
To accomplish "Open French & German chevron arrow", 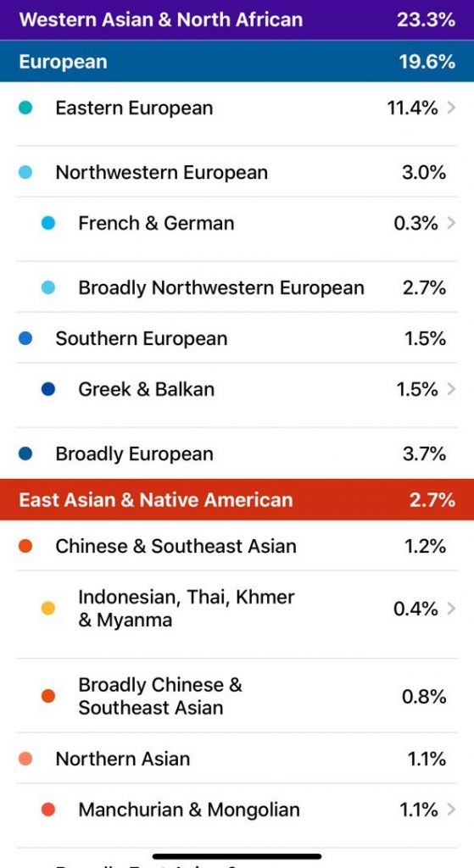I will (451, 223).
